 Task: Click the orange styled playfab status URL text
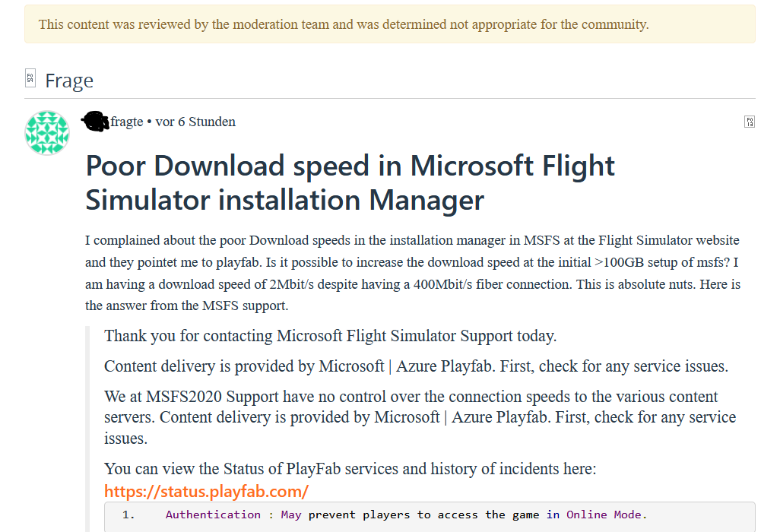(x=206, y=491)
